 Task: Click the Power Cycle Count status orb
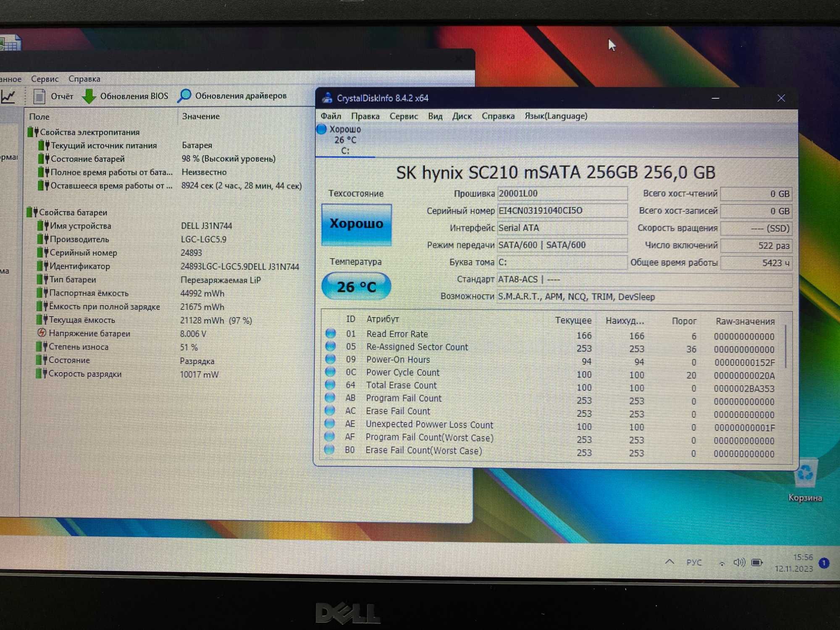click(x=331, y=372)
